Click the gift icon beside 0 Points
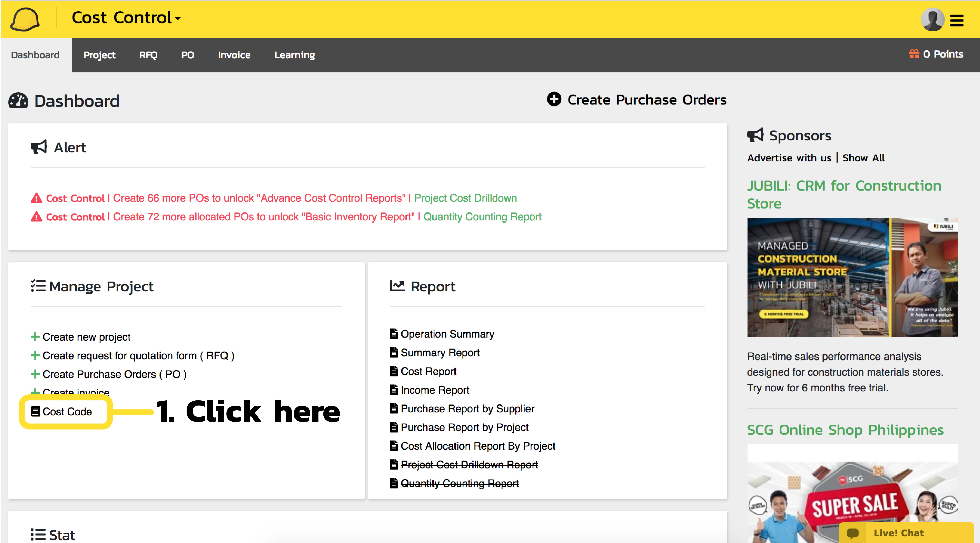The width and height of the screenshot is (980, 543). pyautogui.click(x=914, y=54)
